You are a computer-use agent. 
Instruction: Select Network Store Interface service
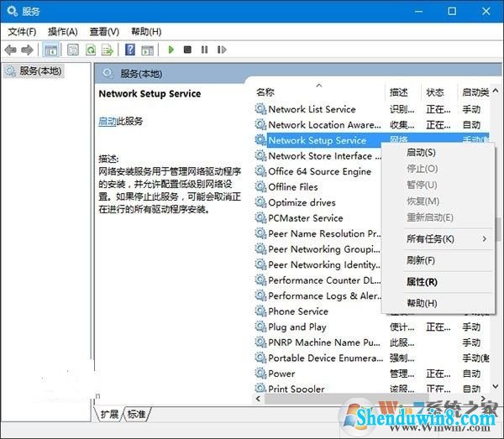click(x=318, y=156)
